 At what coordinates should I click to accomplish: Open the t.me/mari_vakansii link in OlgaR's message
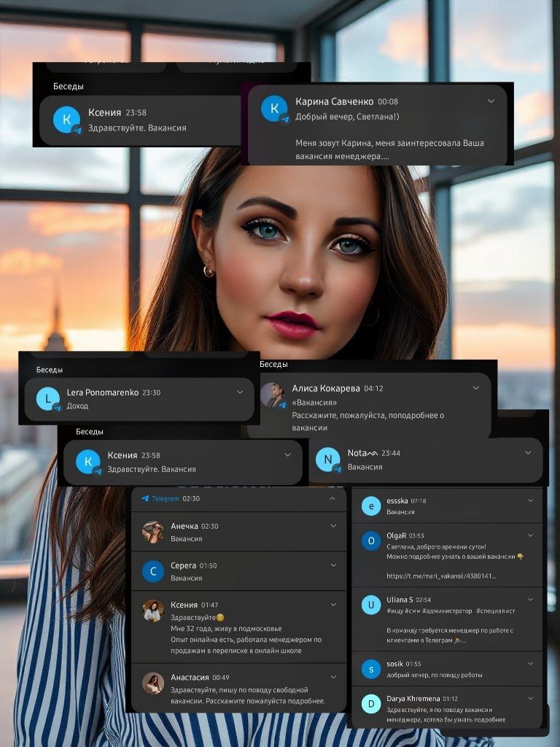click(441, 576)
